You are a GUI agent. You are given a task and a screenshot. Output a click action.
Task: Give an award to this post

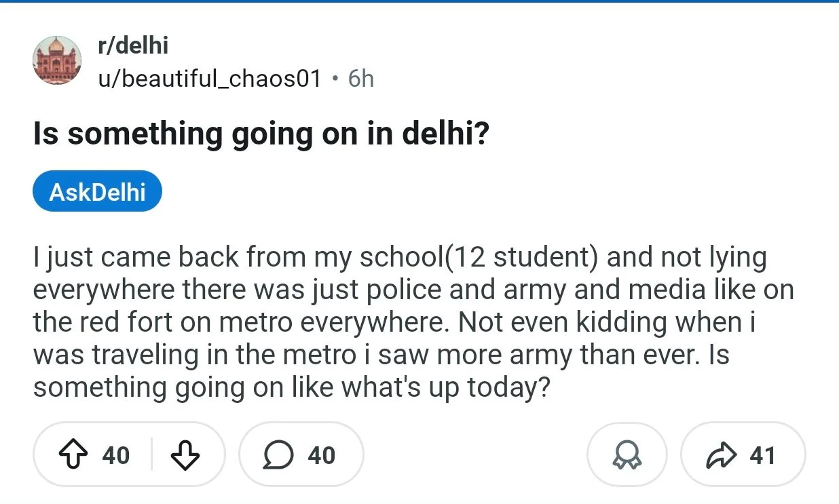coord(627,455)
